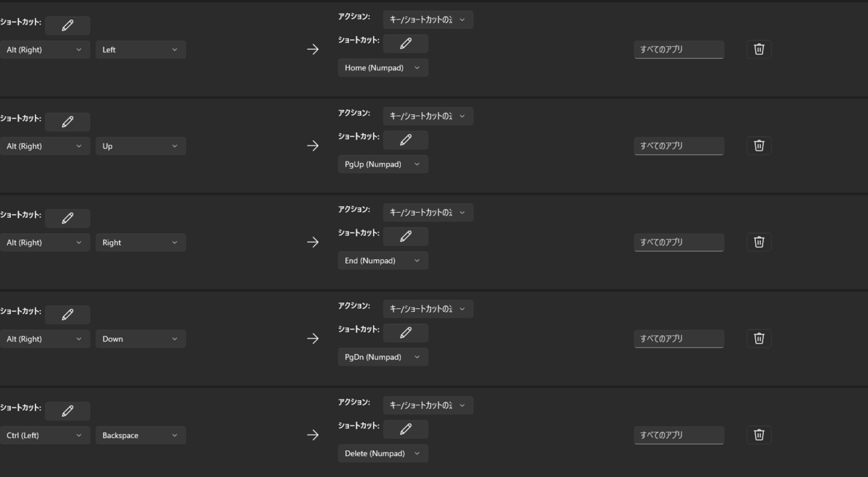Delete the Alt+Up to PgUp remapping

click(x=759, y=145)
